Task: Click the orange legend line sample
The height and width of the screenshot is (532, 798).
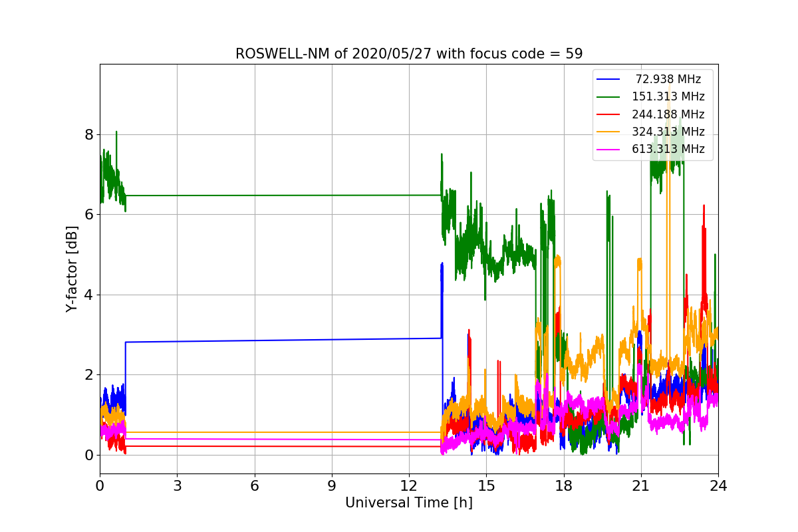Action: (x=608, y=132)
